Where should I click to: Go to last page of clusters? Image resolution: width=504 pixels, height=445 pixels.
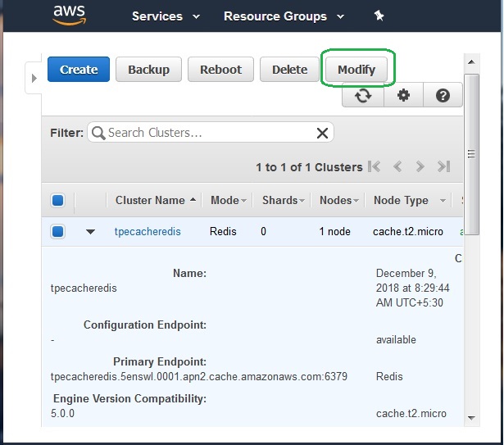coord(443,167)
